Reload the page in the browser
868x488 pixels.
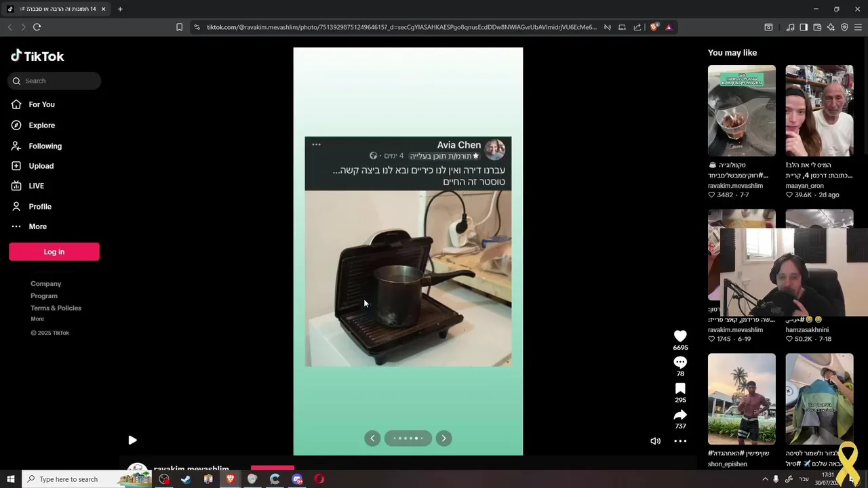[x=37, y=27]
